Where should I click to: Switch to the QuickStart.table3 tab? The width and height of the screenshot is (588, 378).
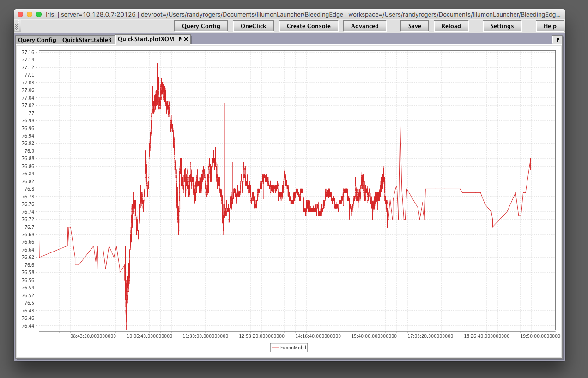pyautogui.click(x=87, y=40)
